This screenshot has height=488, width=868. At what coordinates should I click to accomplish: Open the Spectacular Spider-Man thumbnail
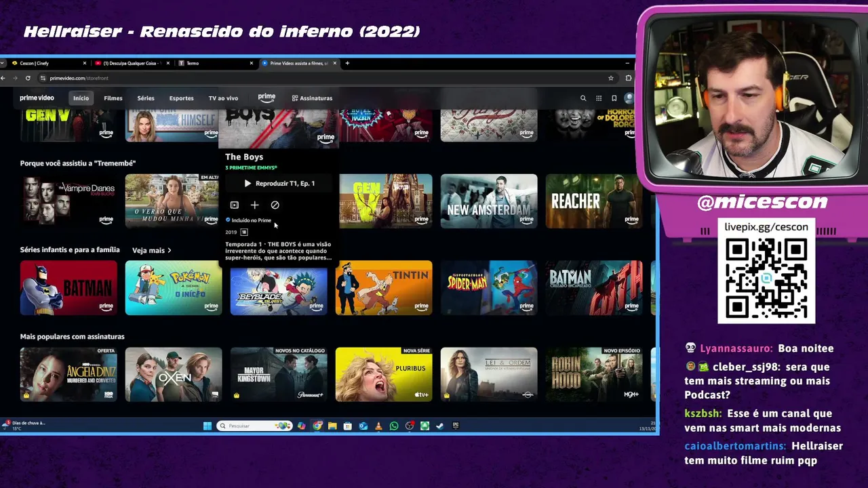(x=489, y=288)
